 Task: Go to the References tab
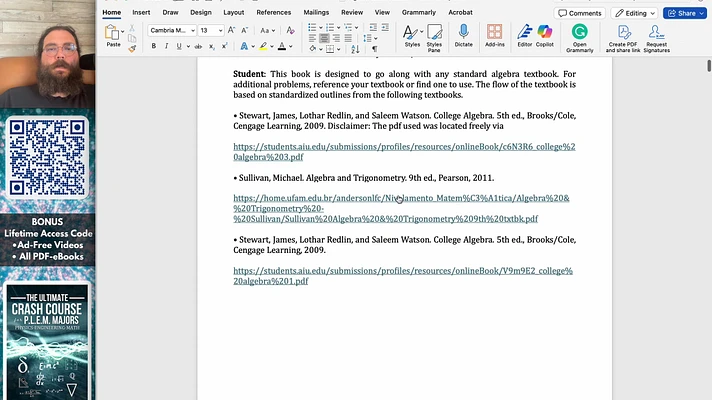[x=273, y=12]
